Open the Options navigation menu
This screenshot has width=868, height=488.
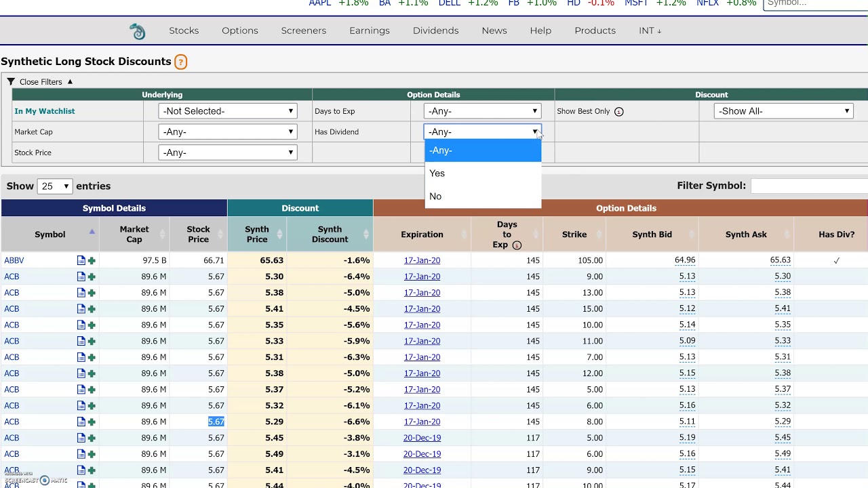click(240, 30)
